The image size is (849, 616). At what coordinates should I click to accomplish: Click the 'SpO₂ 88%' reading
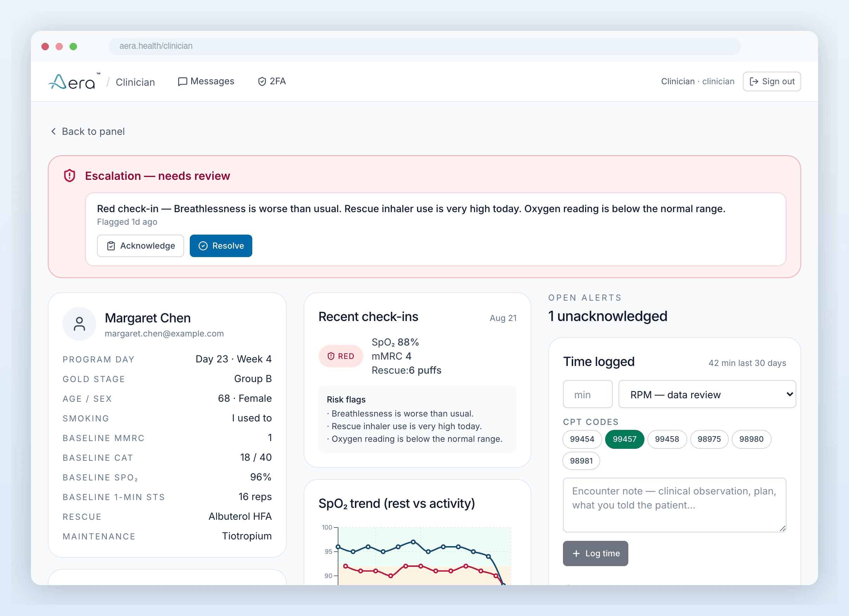(395, 342)
